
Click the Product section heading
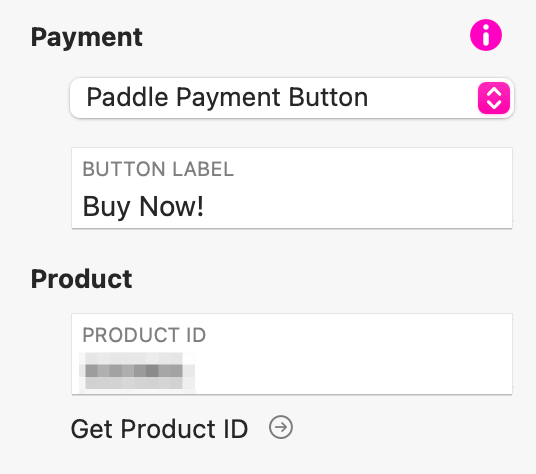point(81,279)
